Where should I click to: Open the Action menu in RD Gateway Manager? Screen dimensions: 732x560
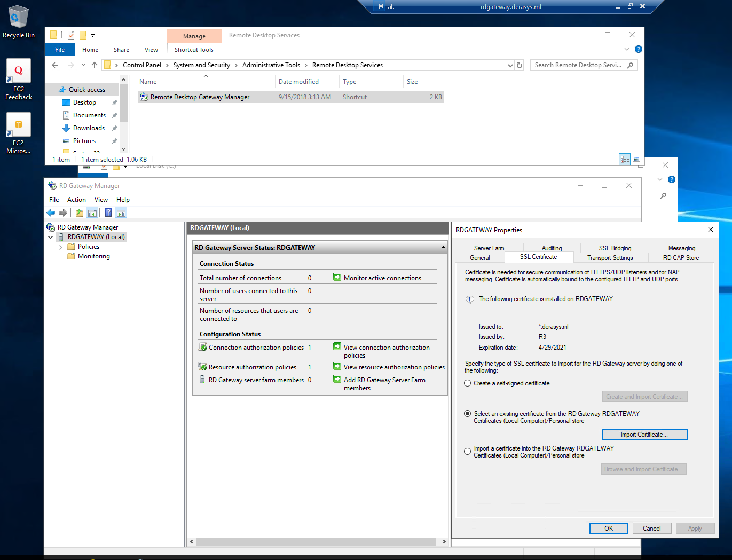pyautogui.click(x=76, y=200)
